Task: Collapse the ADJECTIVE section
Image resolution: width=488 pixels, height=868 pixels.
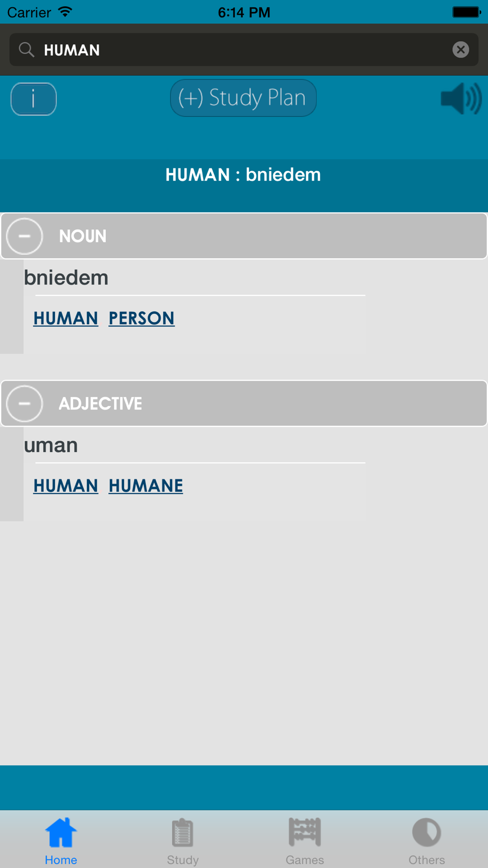Action: pyautogui.click(x=24, y=404)
